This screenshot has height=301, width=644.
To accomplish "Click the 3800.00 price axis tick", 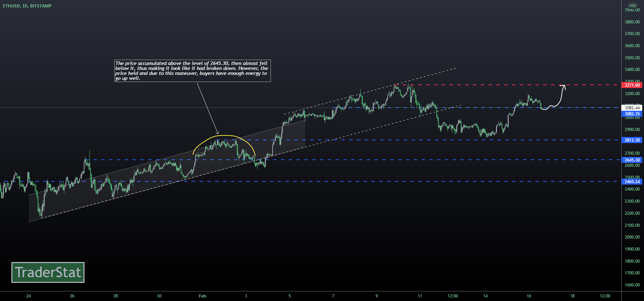I will [x=632, y=22].
